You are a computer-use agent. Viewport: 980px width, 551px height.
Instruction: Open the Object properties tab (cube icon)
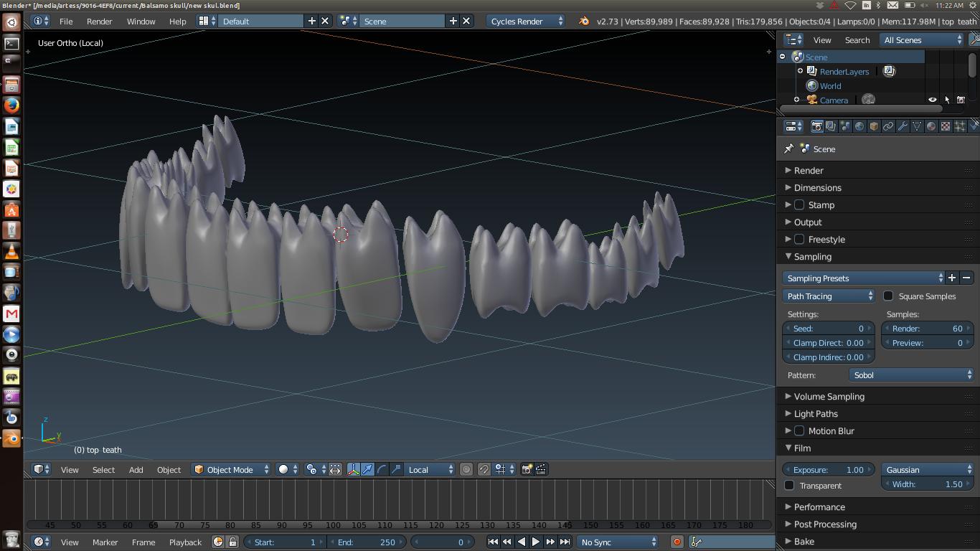point(874,126)
